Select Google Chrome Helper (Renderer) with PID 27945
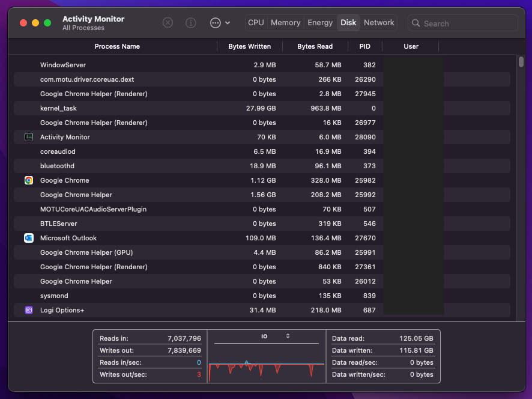The image size is (532, 399). (262, 94)
